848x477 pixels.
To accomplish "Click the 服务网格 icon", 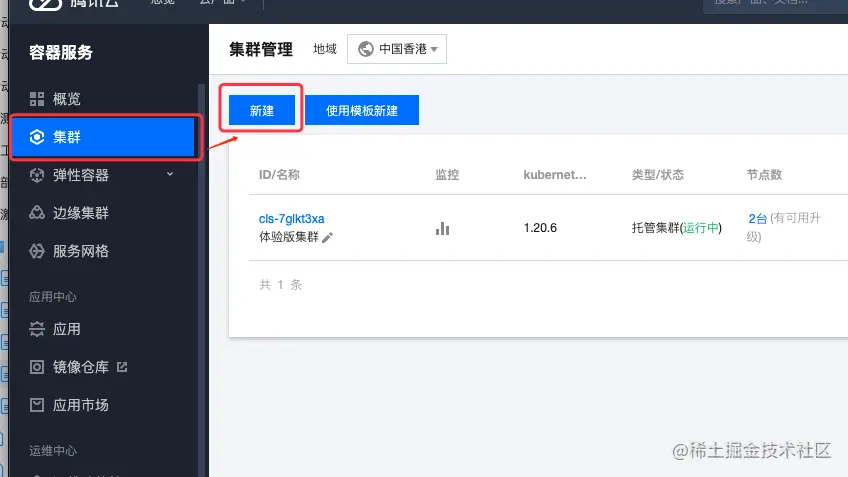I will point(37,251).
